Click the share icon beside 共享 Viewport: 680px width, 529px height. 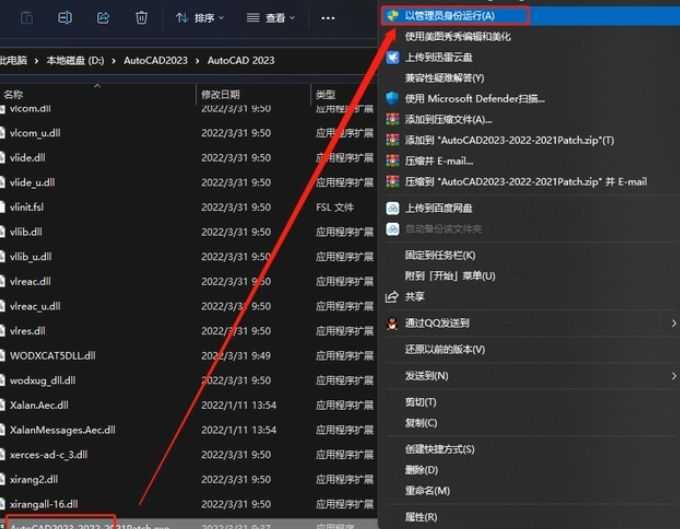pyautogui.click(x=392, y=297)
